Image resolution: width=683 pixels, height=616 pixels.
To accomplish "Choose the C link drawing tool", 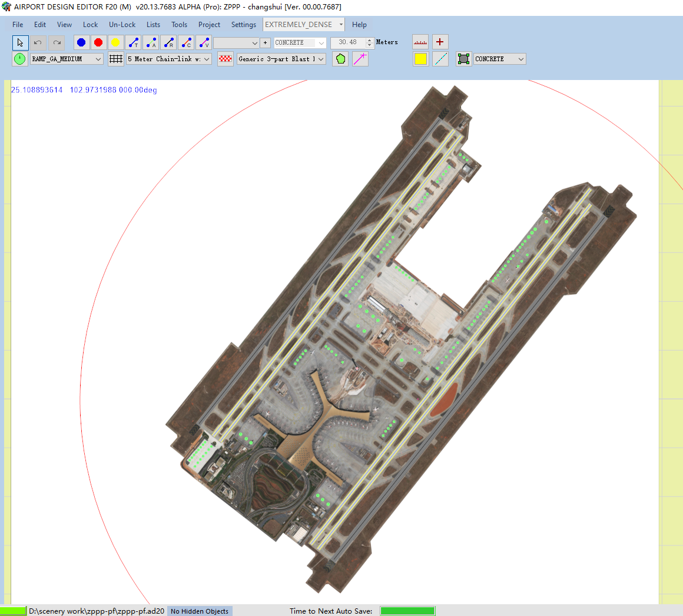I will [x=186, y=43].
